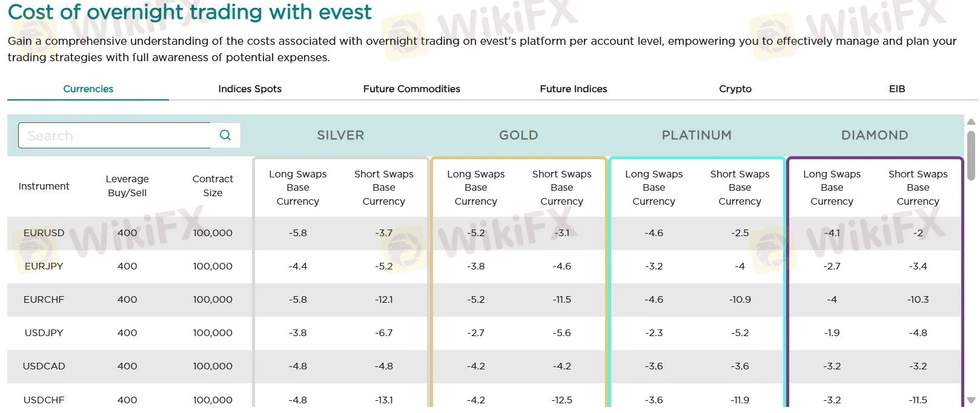Click the SILVER account level header
The width and height of the screenshot is (980, 413).
[340, 135]
